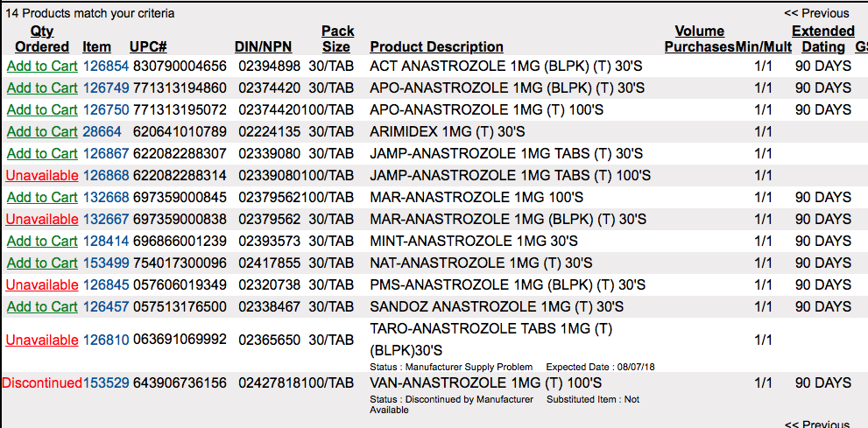The image size is (868, 428).
Task: Add NAT-Anastrozole item 153499 to cart
Action: (x=42, y=263)
